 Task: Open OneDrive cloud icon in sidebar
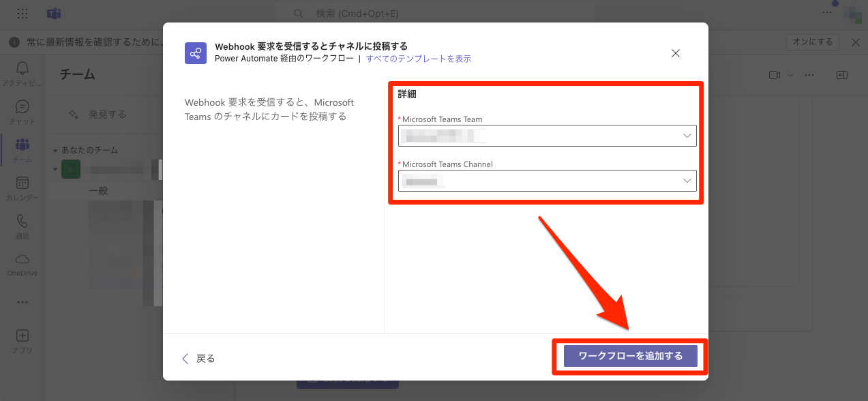point(23,265)
